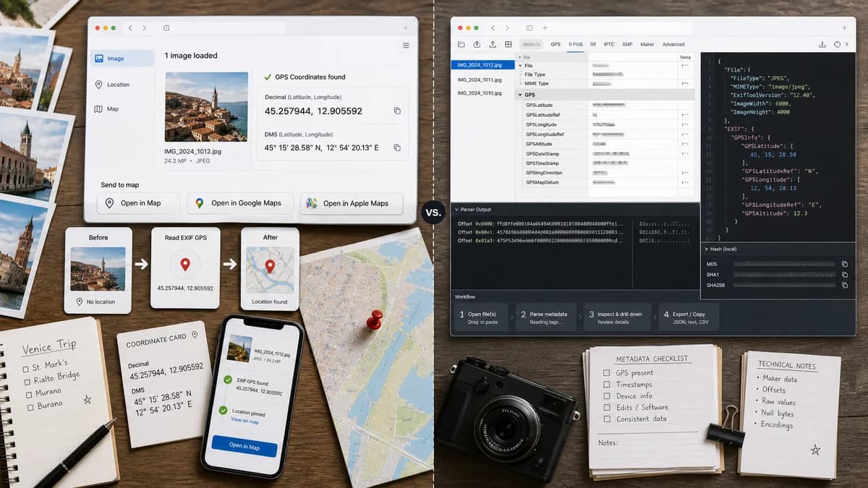
Task: Add new tab in left GPS window
Action: point(405,27)
